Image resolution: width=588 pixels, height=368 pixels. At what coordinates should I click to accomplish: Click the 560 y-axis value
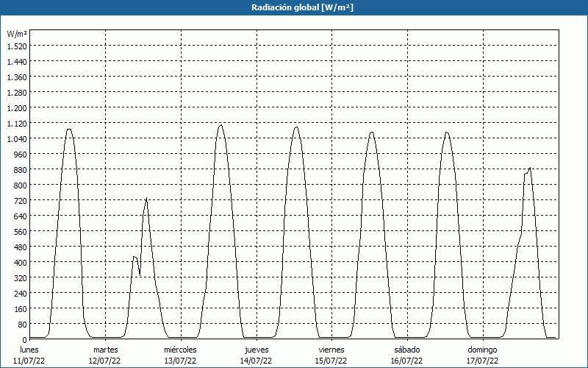coord(20,232)
